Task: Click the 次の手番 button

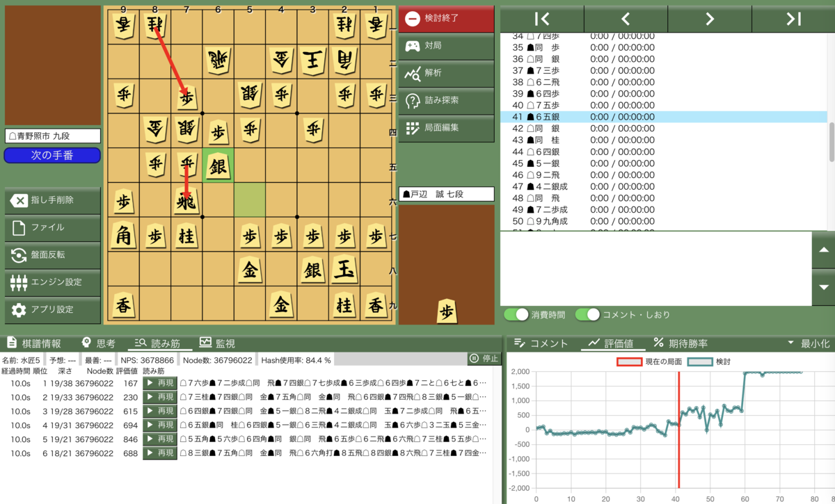Action: (x=51, y=156)
